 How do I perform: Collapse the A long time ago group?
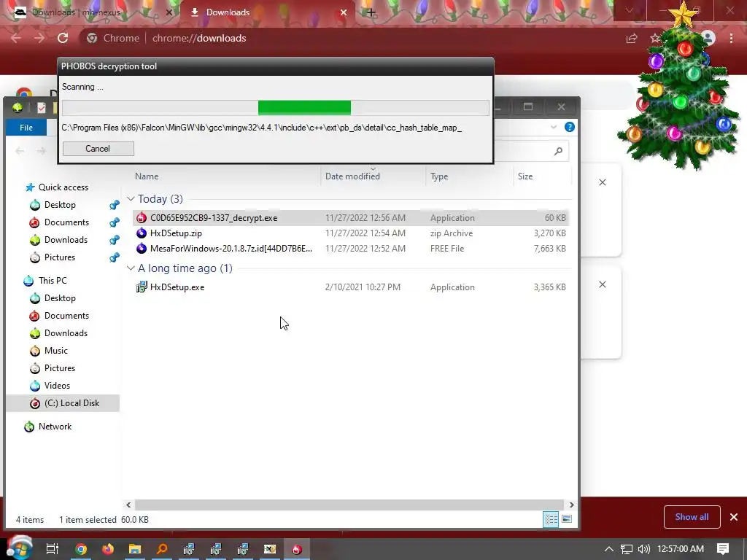(131, 268)
